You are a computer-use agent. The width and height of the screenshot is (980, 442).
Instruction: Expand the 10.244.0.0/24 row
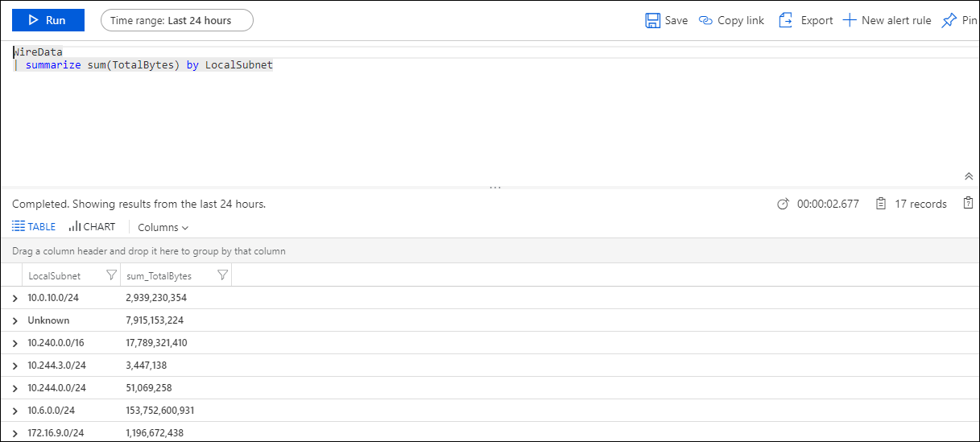click(14, 388)
